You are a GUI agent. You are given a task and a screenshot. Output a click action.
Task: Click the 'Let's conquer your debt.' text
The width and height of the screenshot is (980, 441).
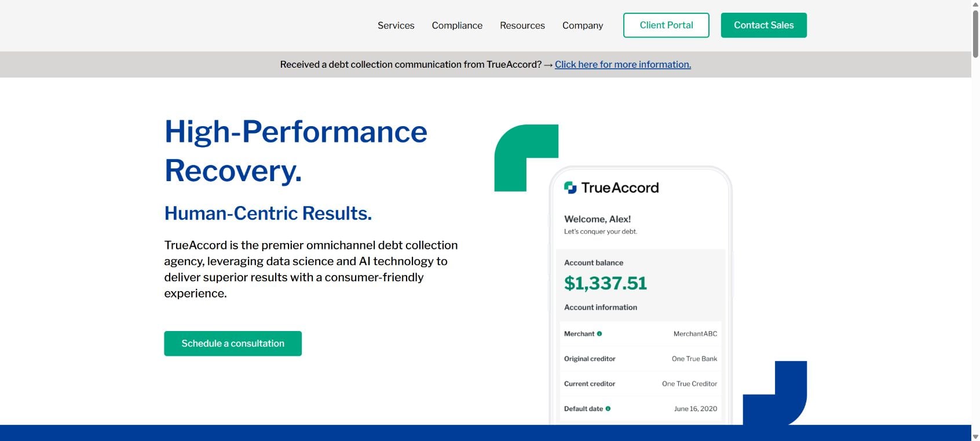(x=601, y=231)
